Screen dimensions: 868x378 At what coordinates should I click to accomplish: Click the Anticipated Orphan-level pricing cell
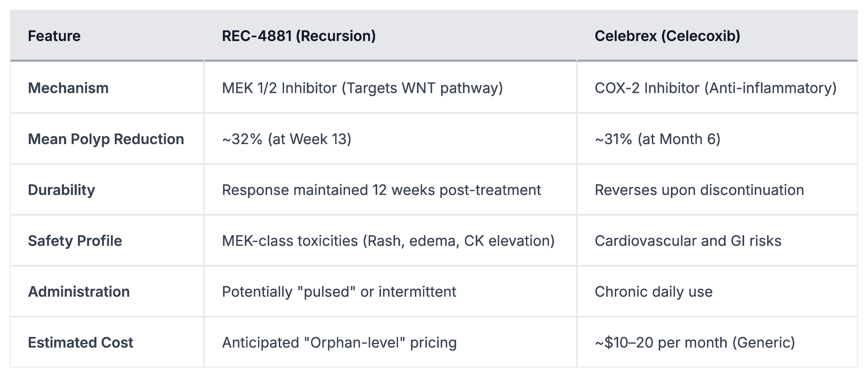click(339, 342)
